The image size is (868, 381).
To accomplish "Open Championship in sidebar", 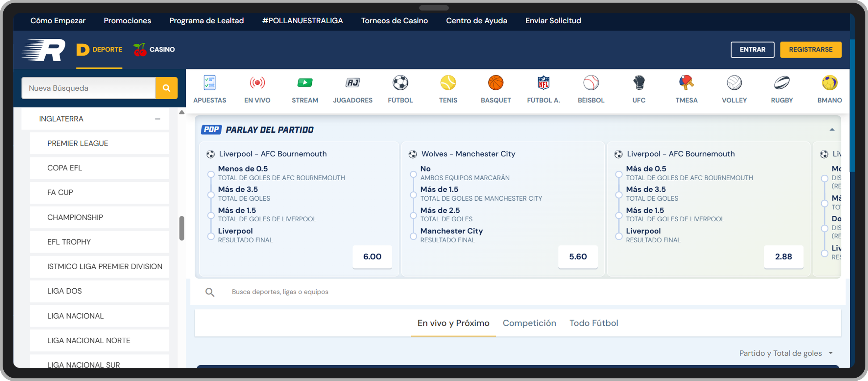I will (99, 217).
